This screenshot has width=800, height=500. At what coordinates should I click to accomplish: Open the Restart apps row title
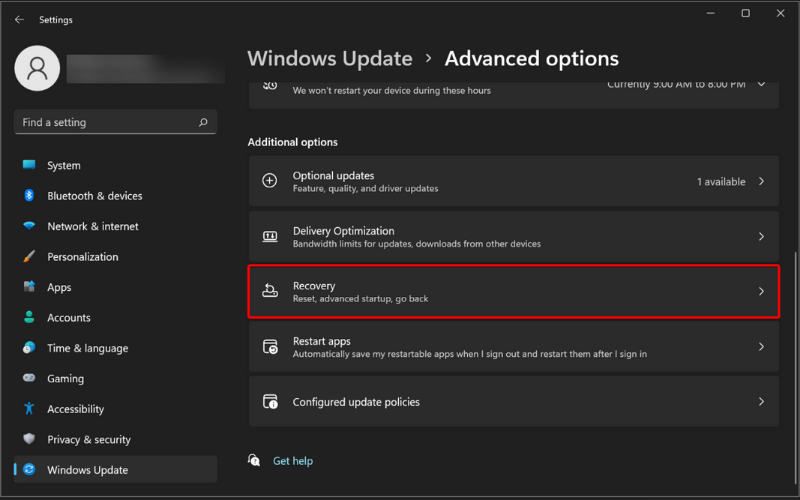click(321, 341)
